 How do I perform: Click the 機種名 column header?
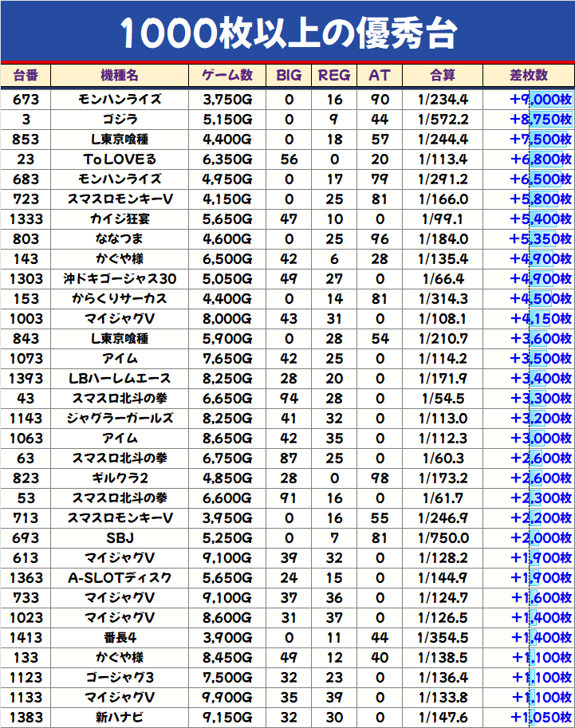[x=120, y=75]
